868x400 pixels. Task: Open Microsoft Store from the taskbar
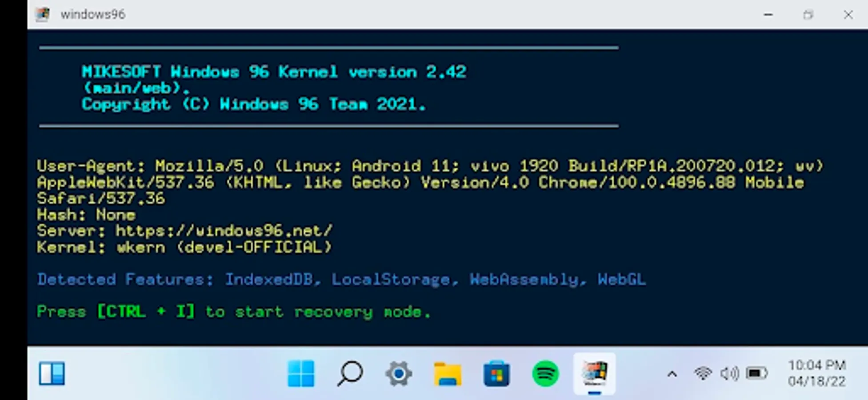[x=496, y=373]
